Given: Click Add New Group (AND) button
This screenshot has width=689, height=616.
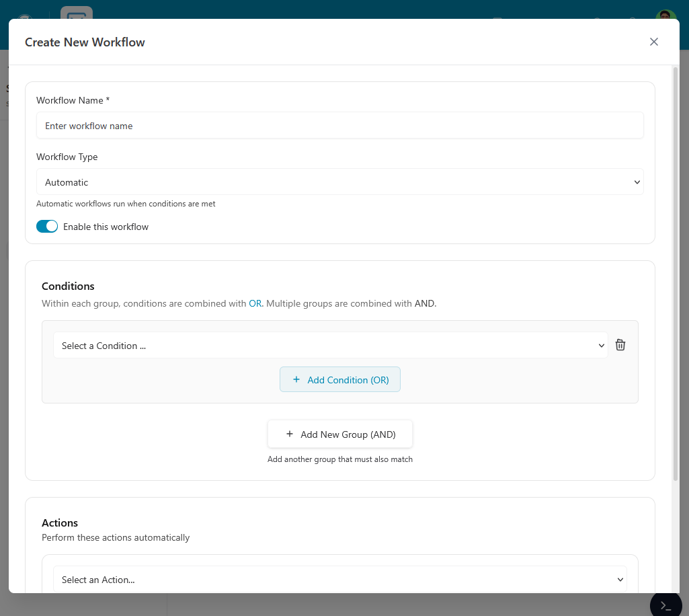Looking at the screenshot, I should point(339,434).
